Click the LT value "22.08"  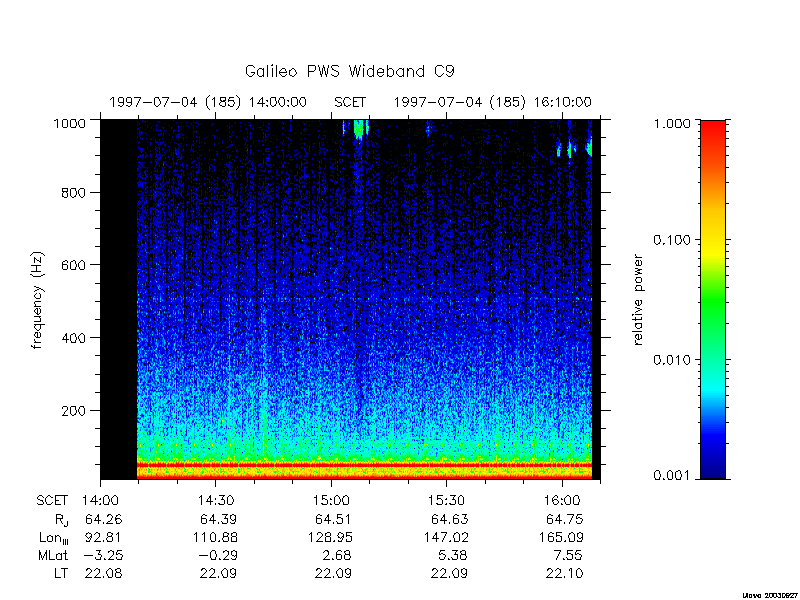(x=104, y=573)
